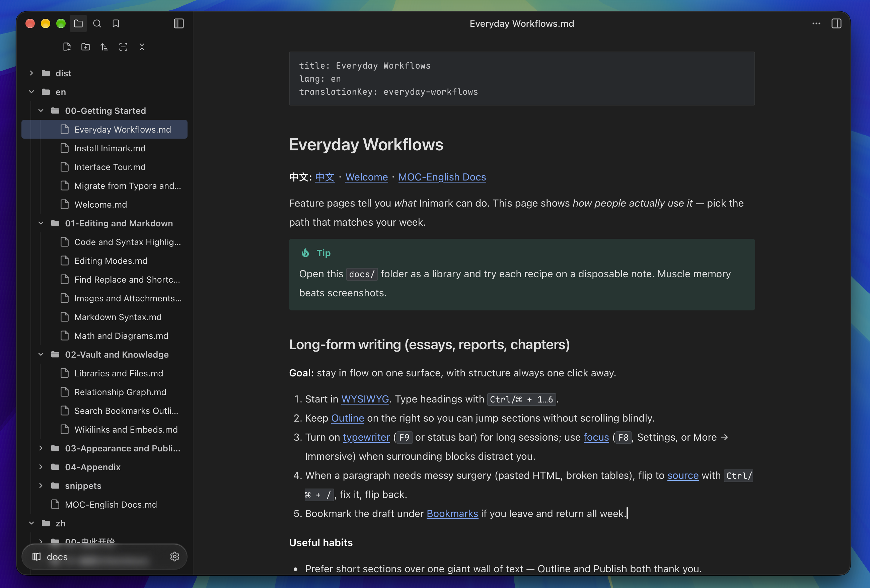Reveal the active file in tree
Image resolution: width=870 pixels, height=588 pixels.
123,47
